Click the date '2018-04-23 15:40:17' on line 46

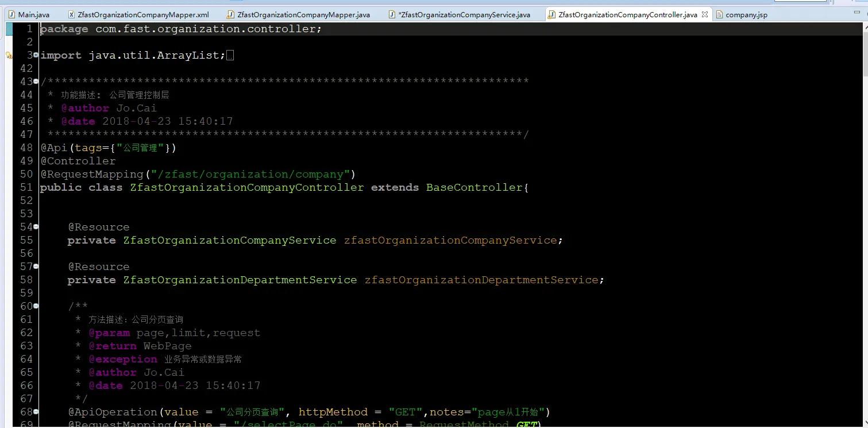tap(168, 121)
